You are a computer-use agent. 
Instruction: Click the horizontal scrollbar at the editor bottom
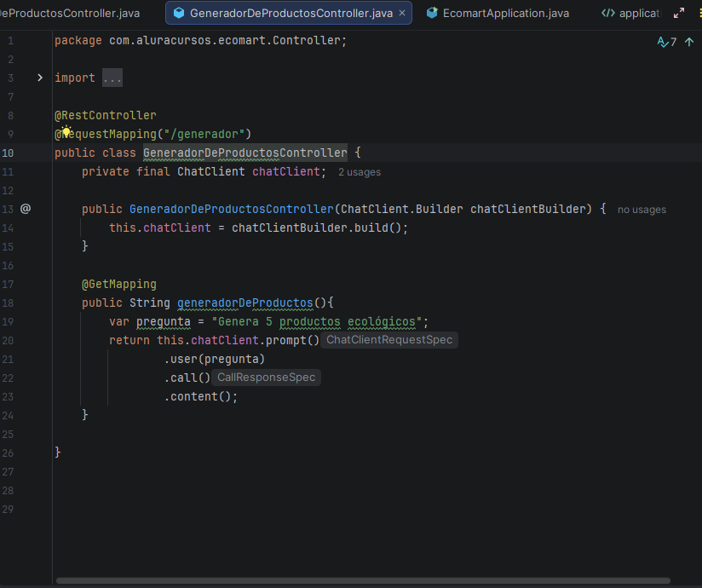click(x=362, y=581)
